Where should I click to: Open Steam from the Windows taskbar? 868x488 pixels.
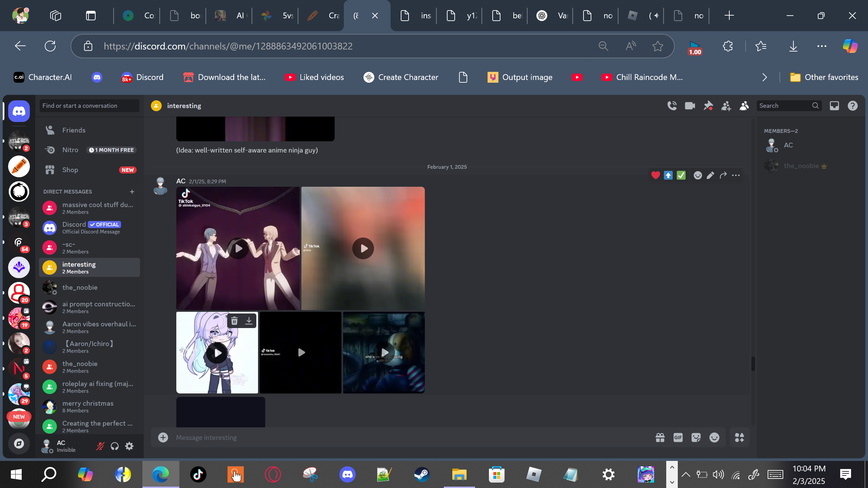click(x=422, y=474)
